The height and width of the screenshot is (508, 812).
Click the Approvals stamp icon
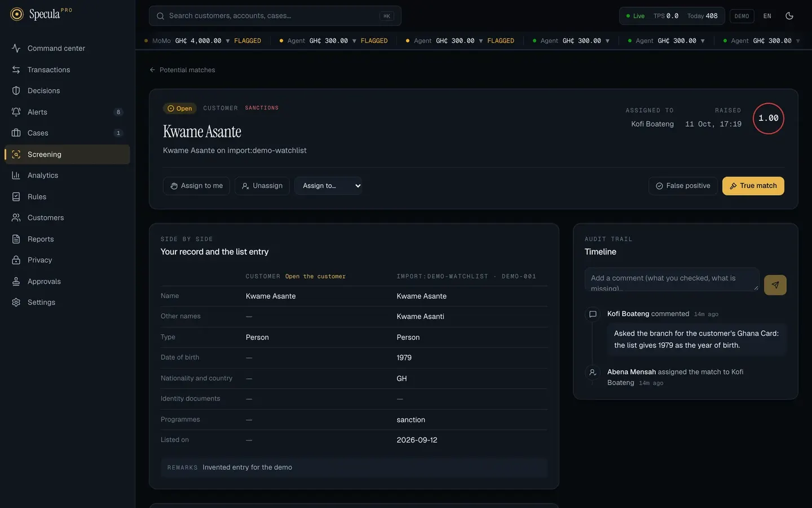pos(16,281)
